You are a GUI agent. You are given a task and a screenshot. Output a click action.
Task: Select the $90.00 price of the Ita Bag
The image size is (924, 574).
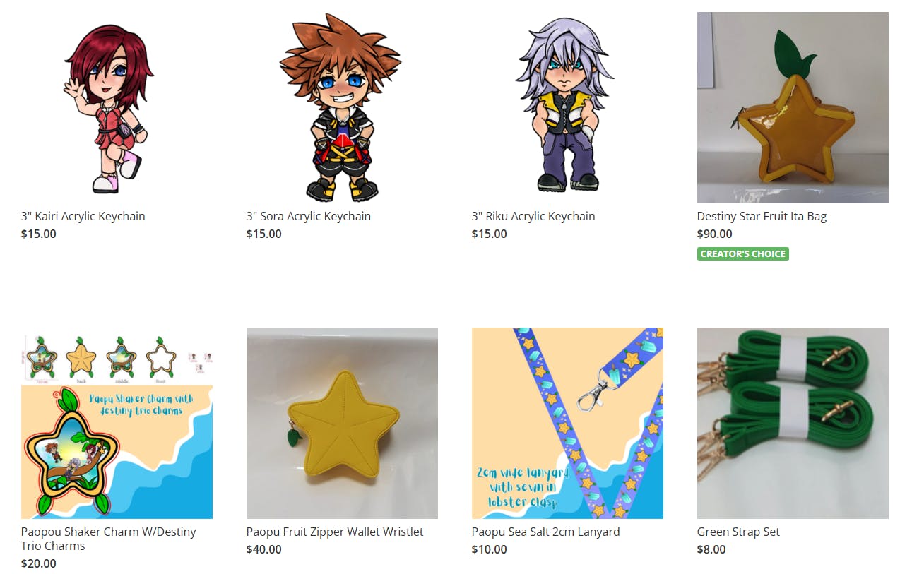click(715, 234)
